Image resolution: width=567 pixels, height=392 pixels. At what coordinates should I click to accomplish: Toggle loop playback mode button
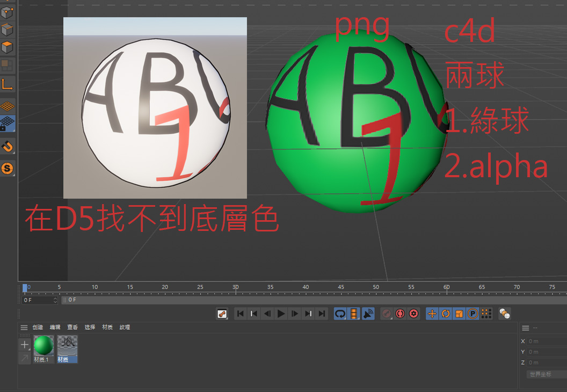[340, 314]
